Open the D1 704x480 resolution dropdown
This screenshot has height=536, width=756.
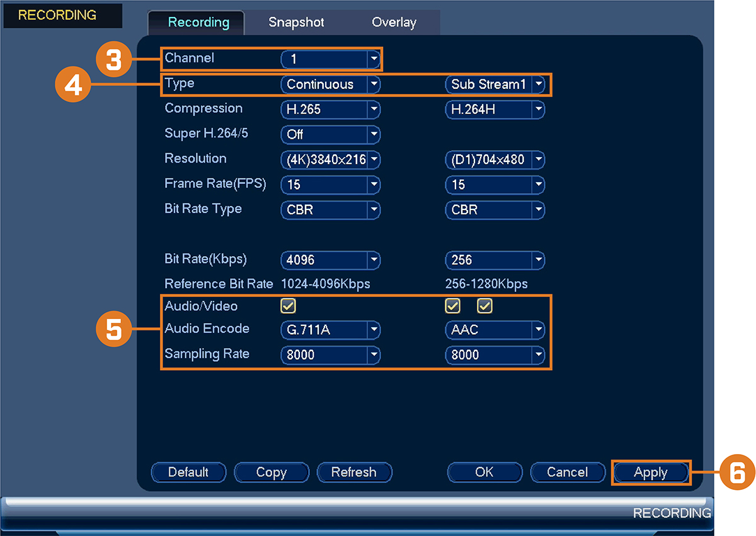[495, 160]
